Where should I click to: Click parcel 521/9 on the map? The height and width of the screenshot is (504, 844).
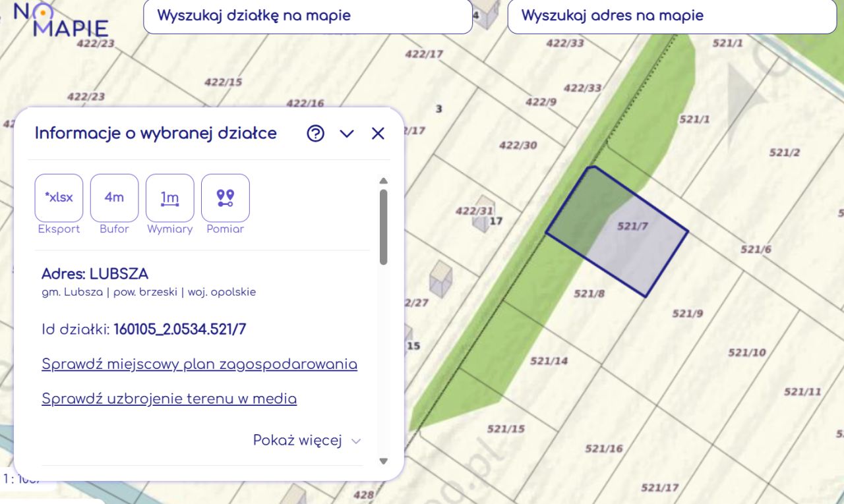(687, 314)
